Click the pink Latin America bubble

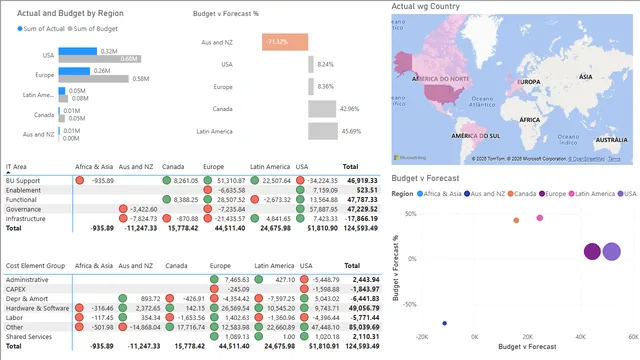(540, 218)
